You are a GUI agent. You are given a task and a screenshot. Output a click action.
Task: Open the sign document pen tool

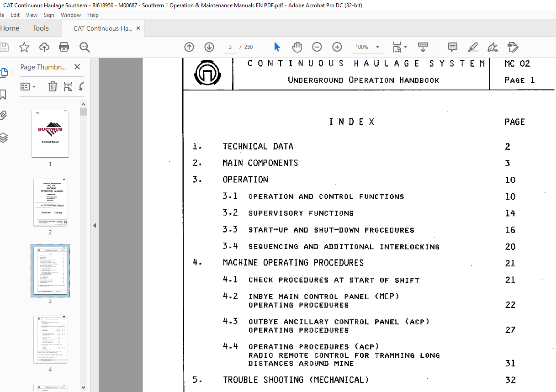pyautogui.click(x=492, y=47)
